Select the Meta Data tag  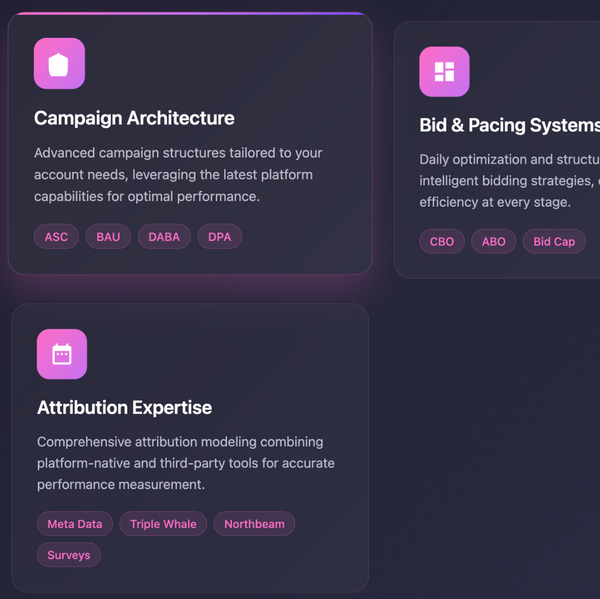pos(75,524)
